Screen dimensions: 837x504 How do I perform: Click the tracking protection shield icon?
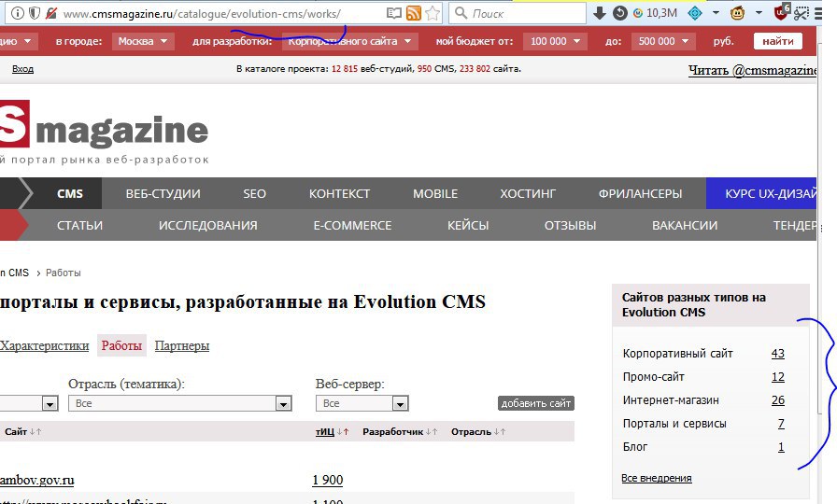pyautogui.click(x=35, y=13)
